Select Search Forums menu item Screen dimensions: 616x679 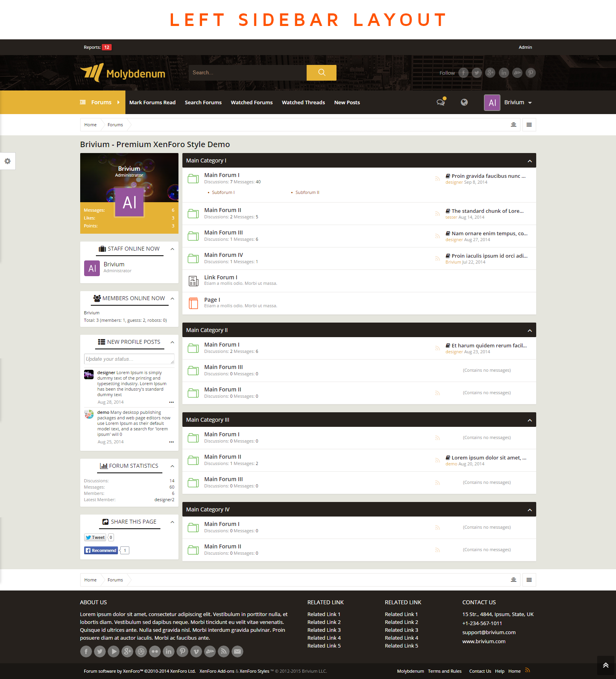pyautogui.click(x=203, y=102)
